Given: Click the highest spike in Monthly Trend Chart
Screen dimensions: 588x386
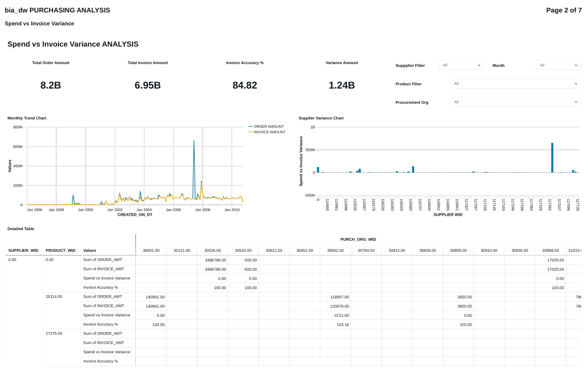Looking at the screenshot, I should (194, 142).
